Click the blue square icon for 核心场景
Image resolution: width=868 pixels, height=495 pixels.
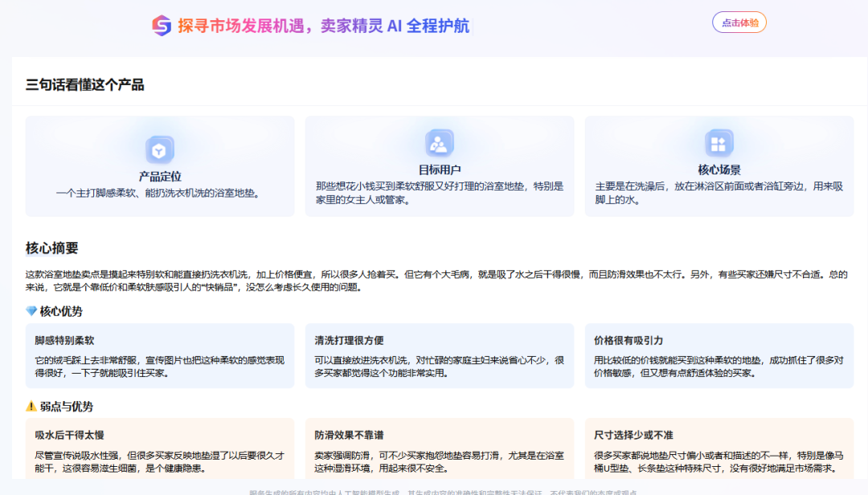[x=718, y=145]
